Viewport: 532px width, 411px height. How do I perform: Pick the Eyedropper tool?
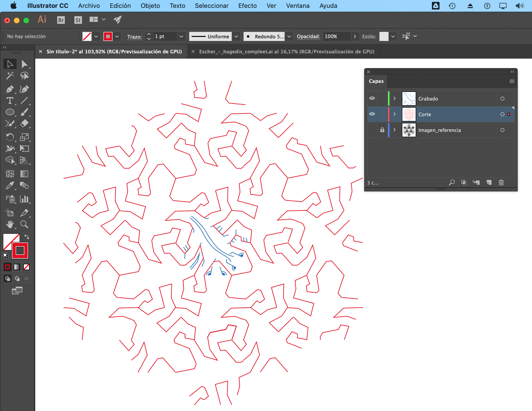point(10,185)
